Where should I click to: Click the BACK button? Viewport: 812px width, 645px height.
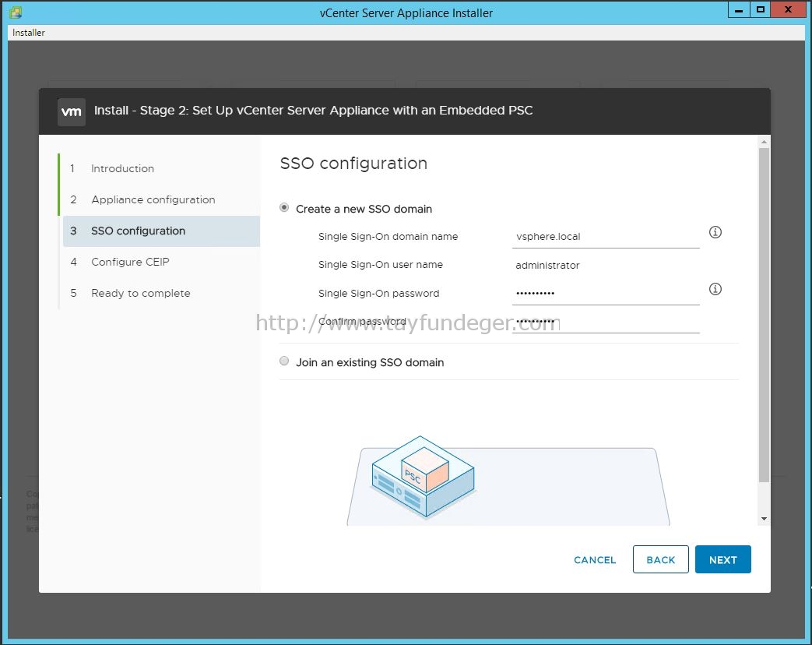tap(661, 559)
